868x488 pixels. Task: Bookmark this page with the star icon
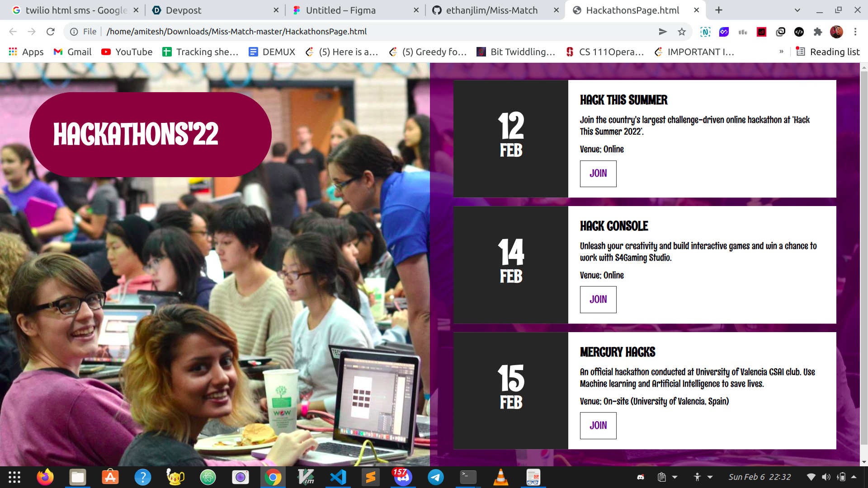coord(682,32)
